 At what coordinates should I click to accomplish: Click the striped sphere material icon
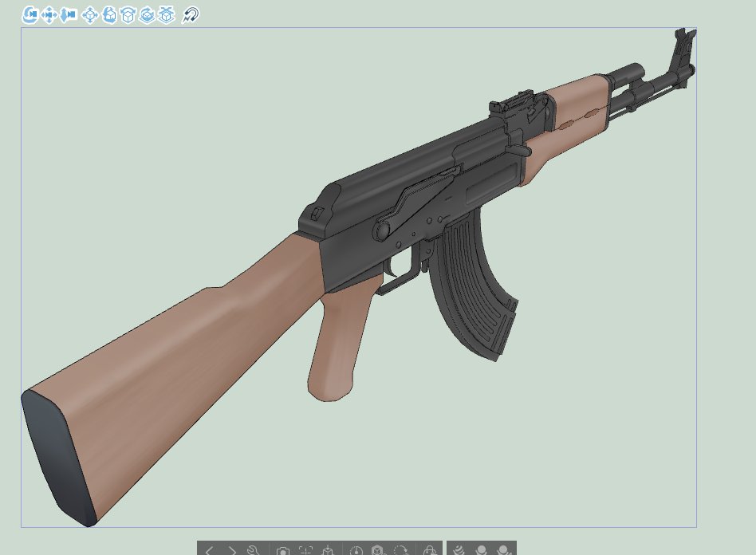(x=458, y=550)
